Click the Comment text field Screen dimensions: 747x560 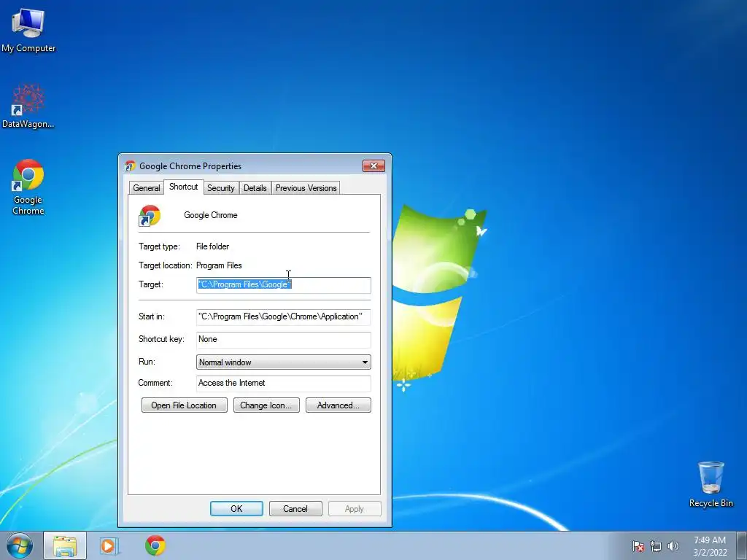[284, 384]
